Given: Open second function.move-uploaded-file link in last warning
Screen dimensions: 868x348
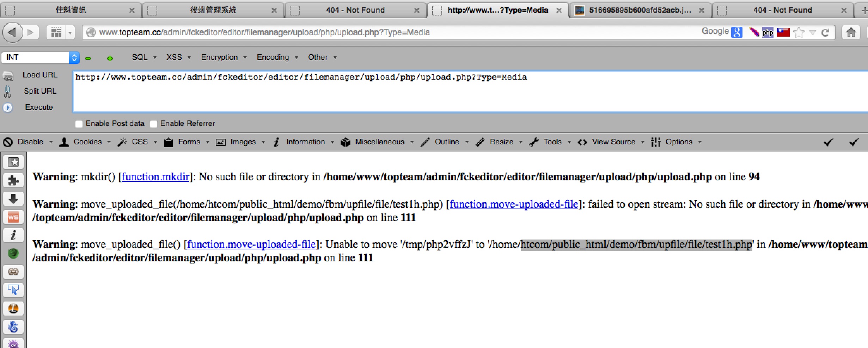Looking at the screenshot, I should (x=251, y=244).
